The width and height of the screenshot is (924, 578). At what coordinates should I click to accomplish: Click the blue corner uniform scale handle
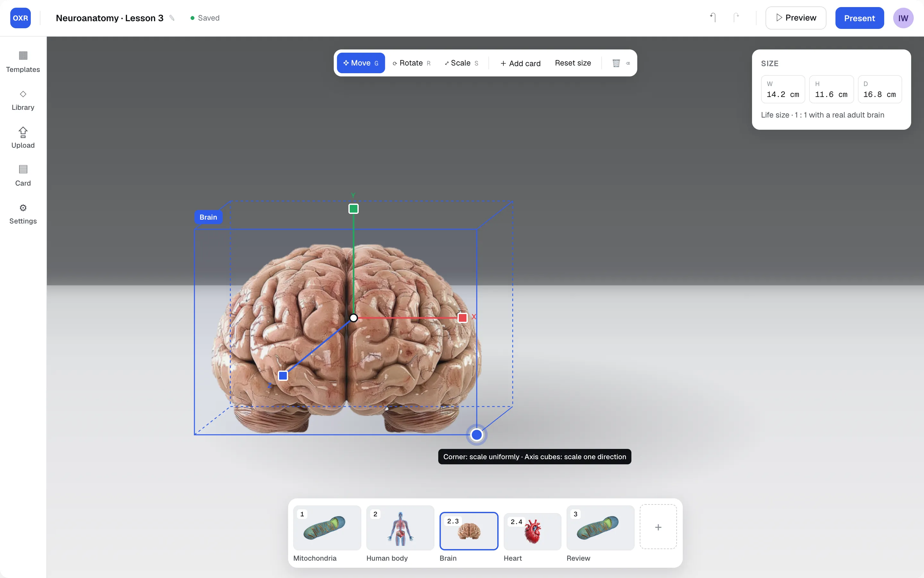(476, 435)
